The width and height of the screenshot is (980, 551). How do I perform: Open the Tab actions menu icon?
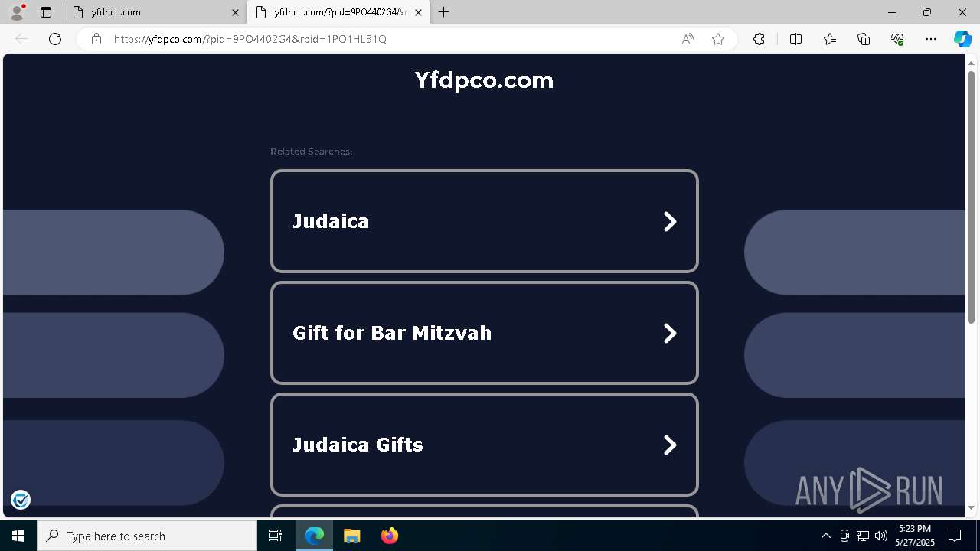46,12
